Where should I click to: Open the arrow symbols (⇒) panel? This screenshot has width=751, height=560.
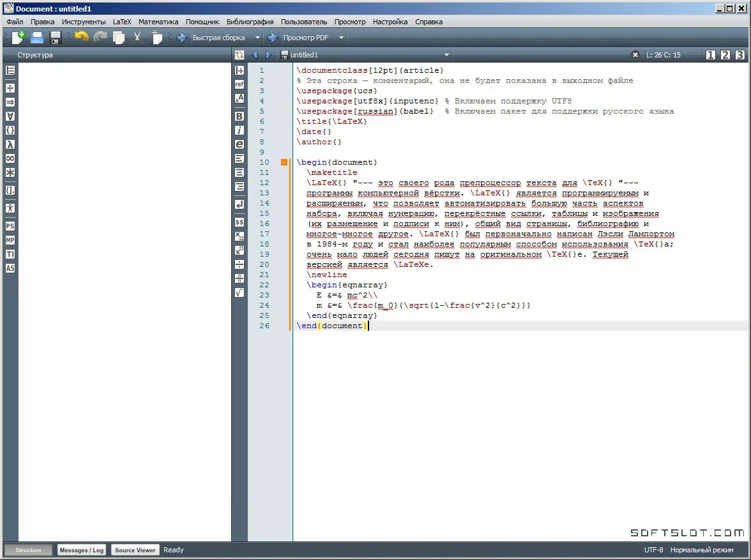tap(10, 102)
